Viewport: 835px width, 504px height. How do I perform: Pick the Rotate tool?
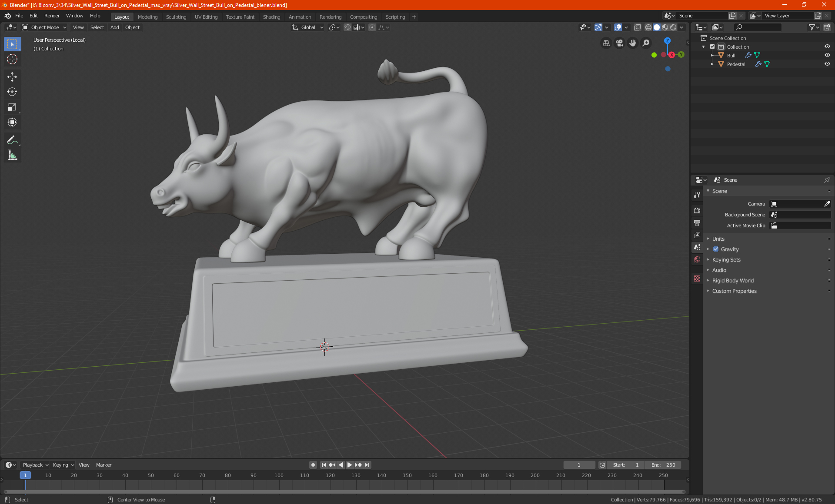point(12,92)
